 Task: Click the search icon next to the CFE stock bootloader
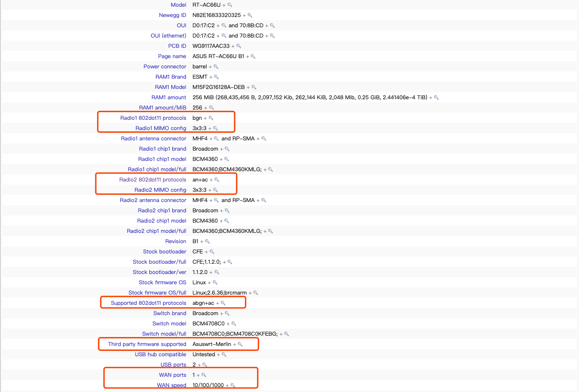(x=212, y=252)
